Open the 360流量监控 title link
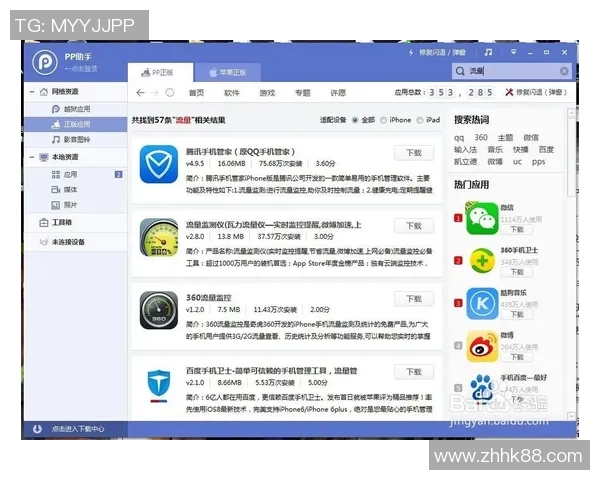The height and width of the screenshot is (480, 600). (x=209, y=298)
